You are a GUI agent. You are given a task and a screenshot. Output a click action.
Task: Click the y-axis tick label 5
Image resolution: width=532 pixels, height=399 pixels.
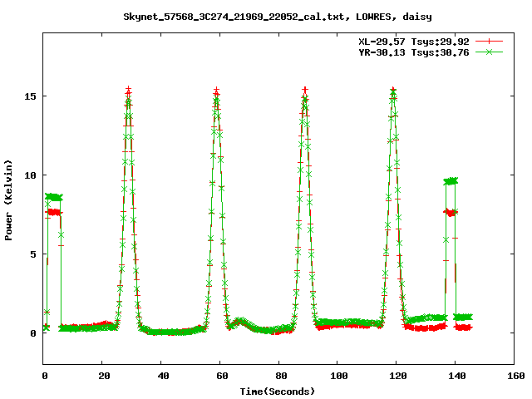33,254
